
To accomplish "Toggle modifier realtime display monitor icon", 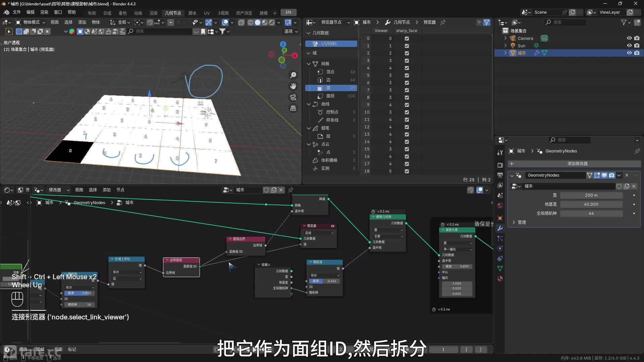I will [604, 175].
